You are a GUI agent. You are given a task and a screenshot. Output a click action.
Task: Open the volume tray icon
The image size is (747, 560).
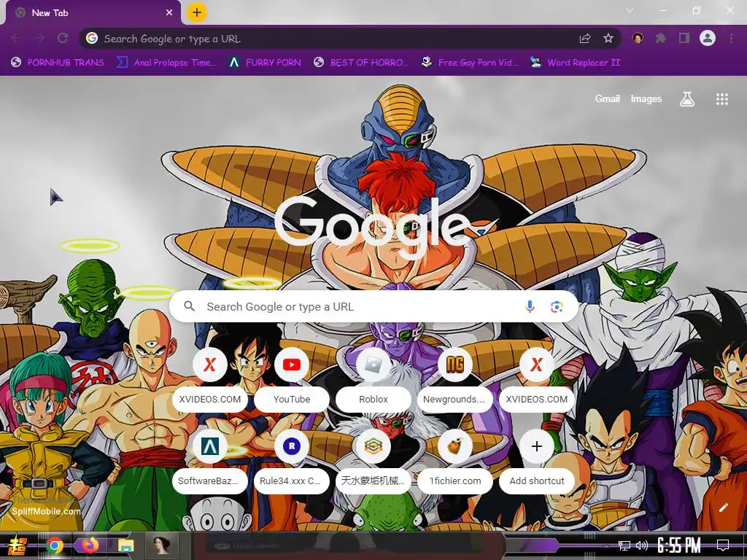(642, 545)
